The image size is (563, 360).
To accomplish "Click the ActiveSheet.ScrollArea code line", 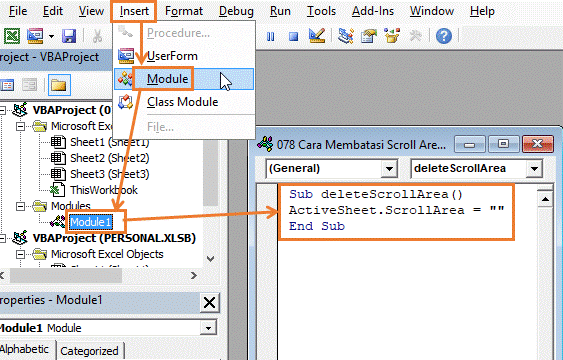I will (396, 210).
